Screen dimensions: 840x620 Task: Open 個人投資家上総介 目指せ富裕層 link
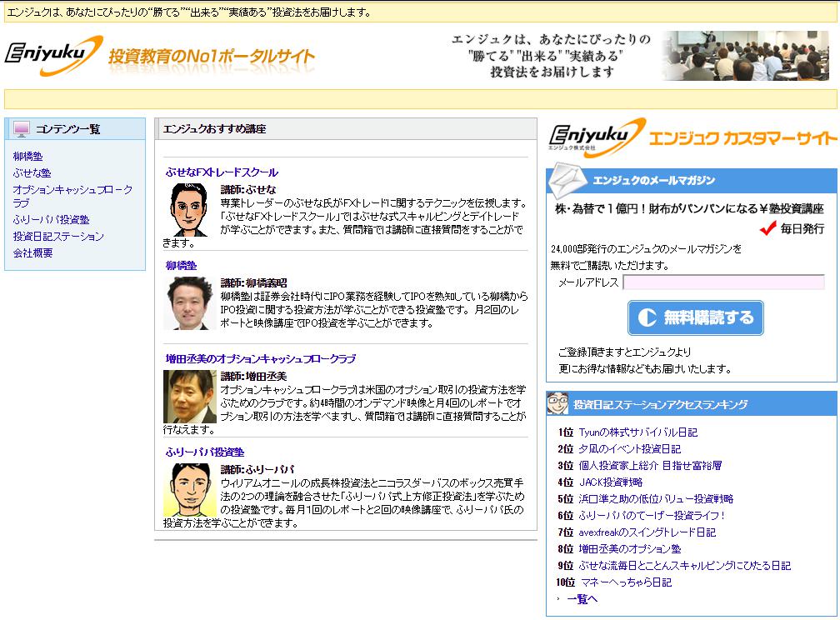(x=650, y=466)
